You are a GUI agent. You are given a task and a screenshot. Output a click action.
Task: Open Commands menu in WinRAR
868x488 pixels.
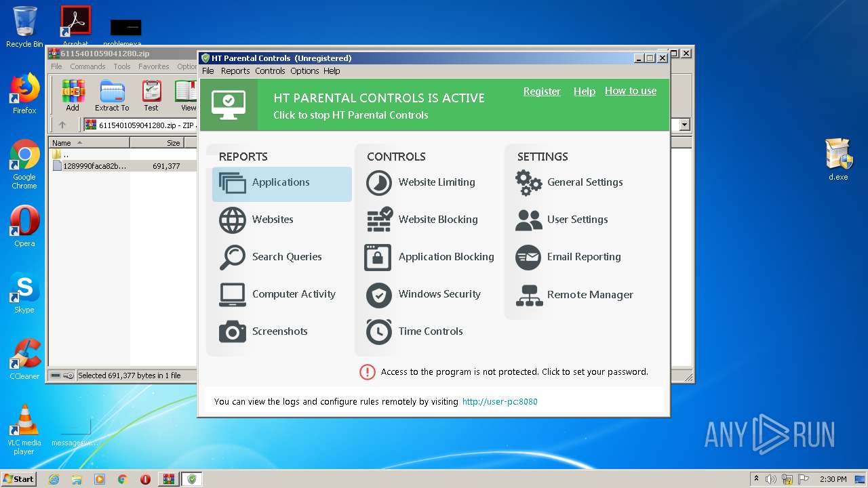(87, 66)
